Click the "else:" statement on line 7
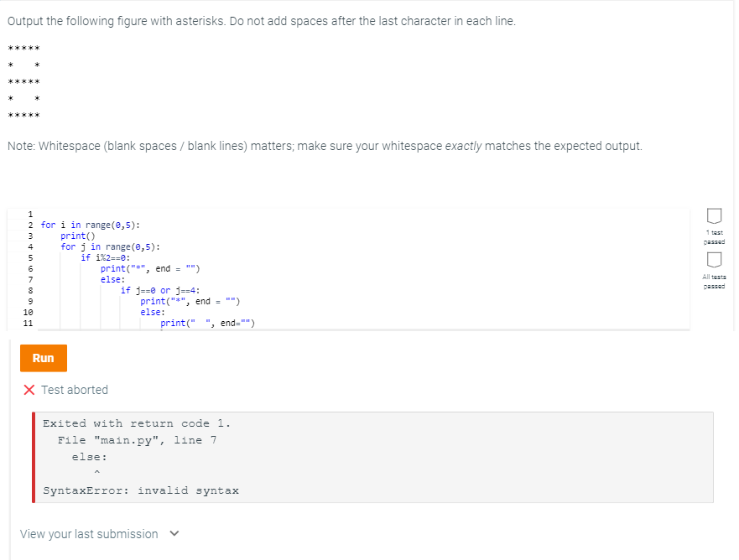Image resolution: width=739 pixels, height=560 pixels. tap(112, 279)
